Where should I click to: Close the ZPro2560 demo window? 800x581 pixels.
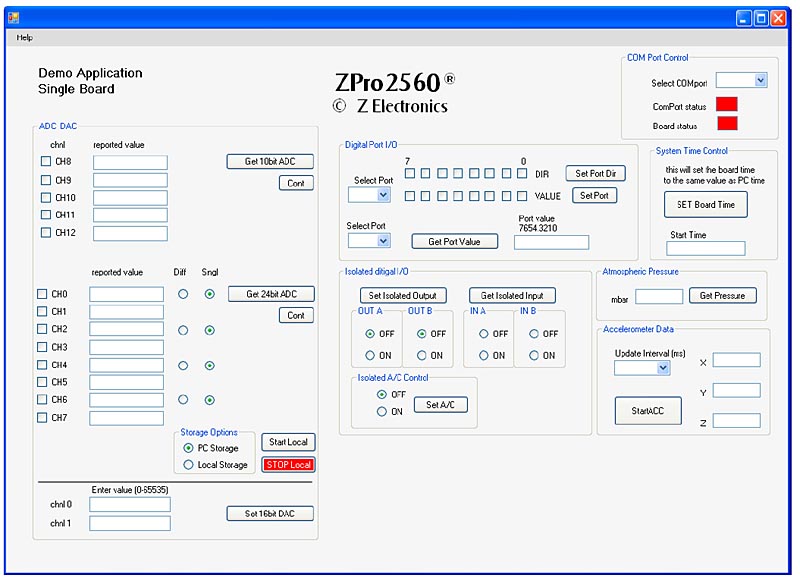point(779,18)
